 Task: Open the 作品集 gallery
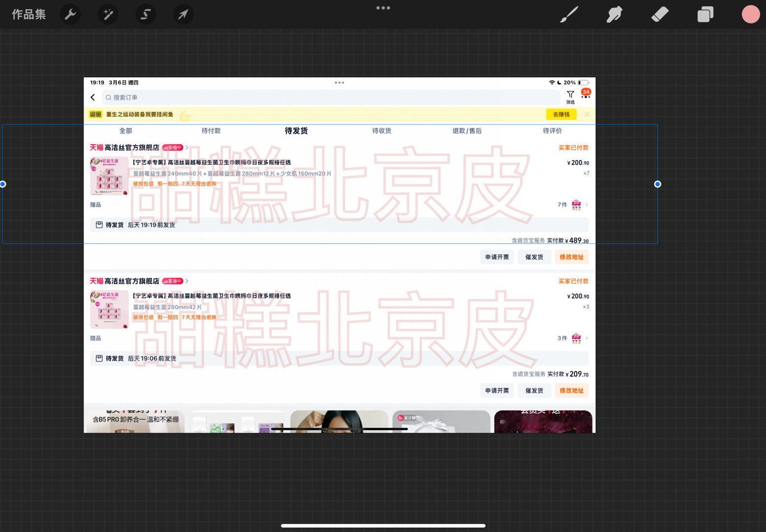point(29,14)
